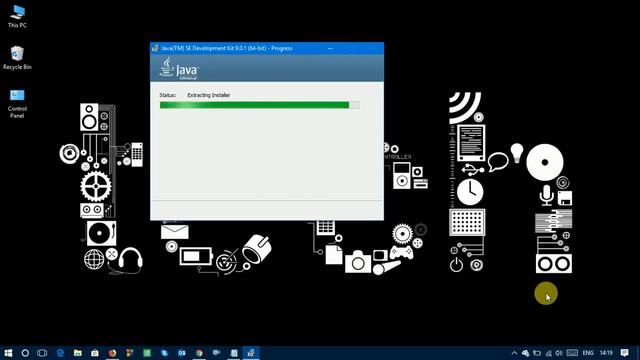Open the Microsoft Store taskbar icon

tap(95, 353)
